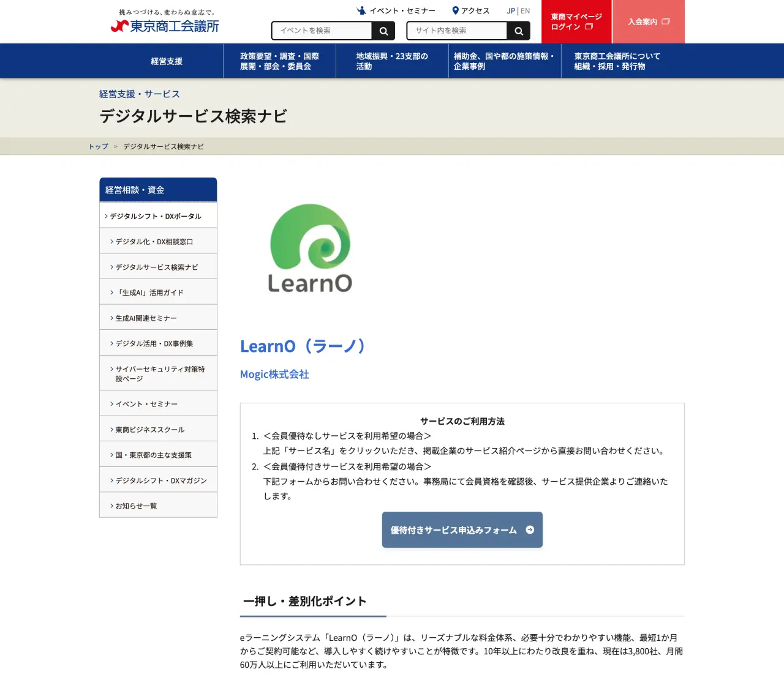Screen dimensions: 784x680
Task: Click the external window icon on 入会案内
Action: pyautogui.click(x=666, y=21)
